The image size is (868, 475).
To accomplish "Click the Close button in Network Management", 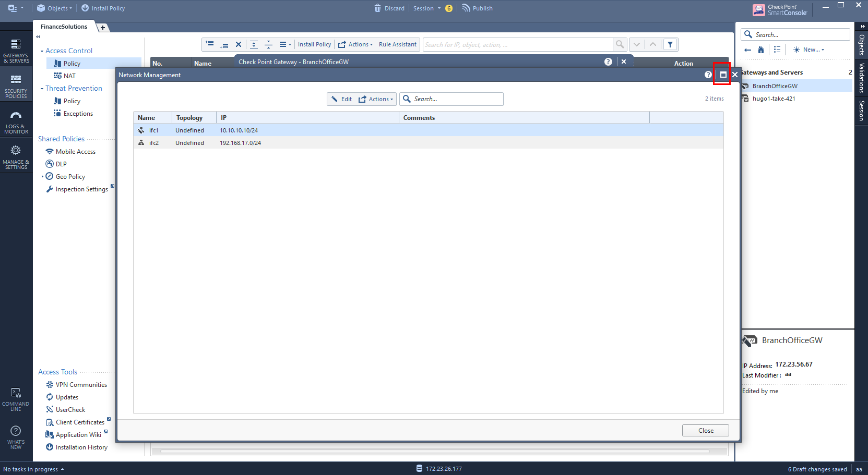I will point(706,431).
